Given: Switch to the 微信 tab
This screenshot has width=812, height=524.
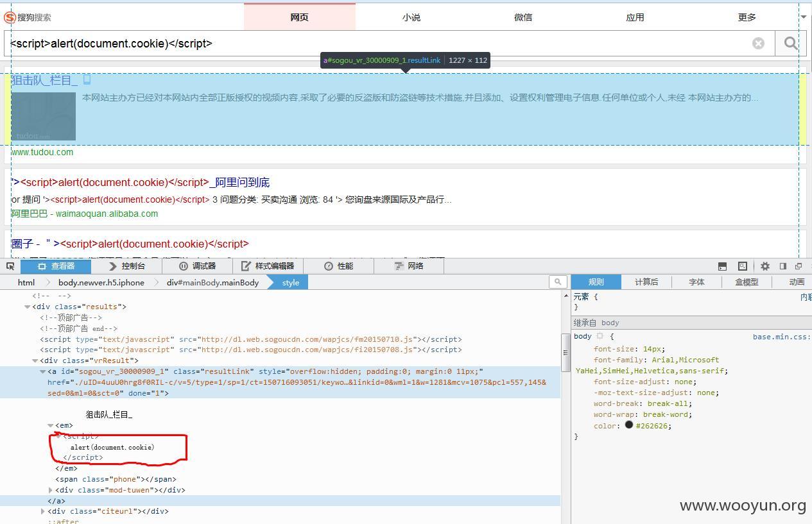Looking at the screenshot, I should [523, 17].
